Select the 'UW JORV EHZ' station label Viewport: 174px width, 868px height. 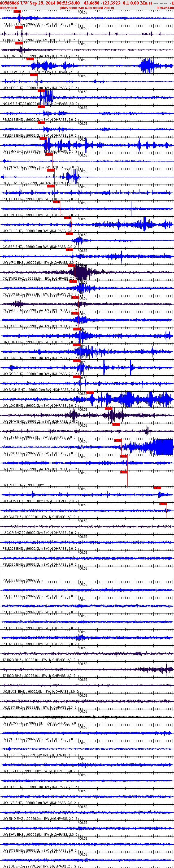(14, 72)
